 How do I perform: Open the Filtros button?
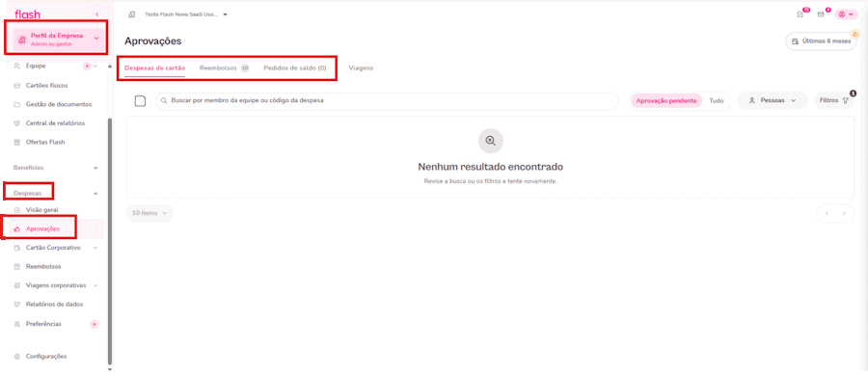click(834, 100)
